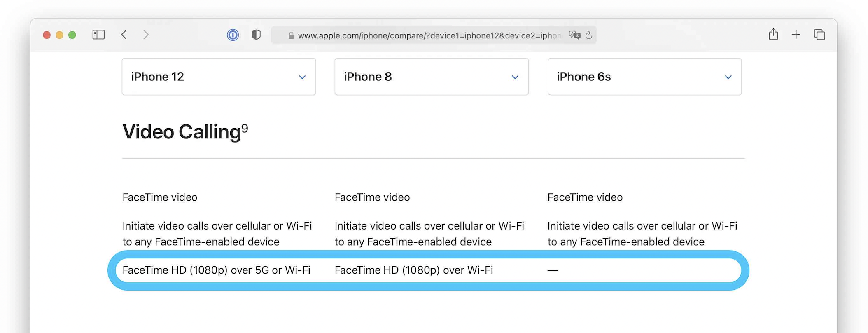868x333 pixels.
Task: Show the tab overview icon
Action: [x=819, y=35]
